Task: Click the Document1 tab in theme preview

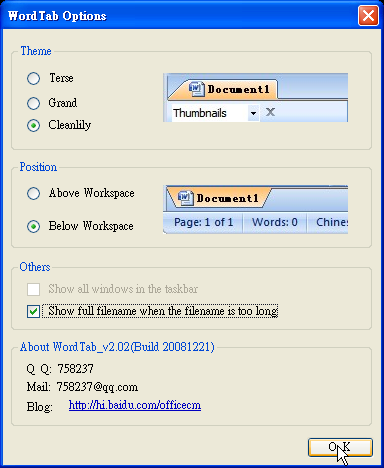Action: click(x=223, y=89)
